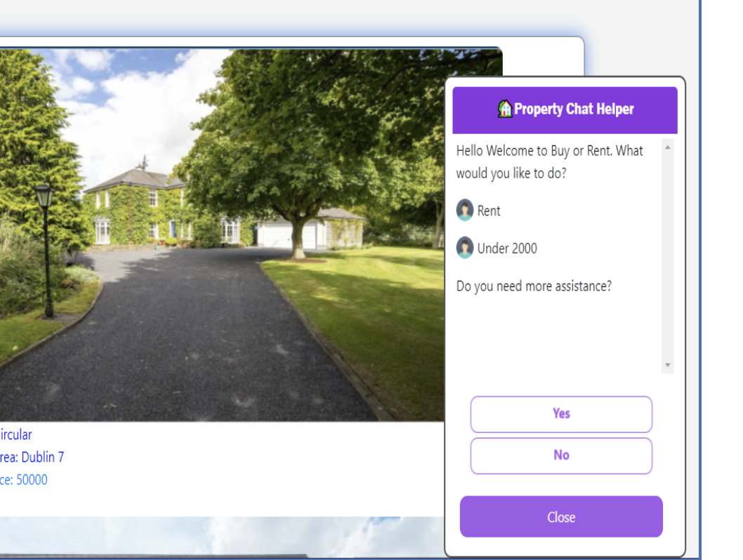Click the chat scrollbar down arrow
Viewport: 743px width, 560px height.
tap(668, 365)
